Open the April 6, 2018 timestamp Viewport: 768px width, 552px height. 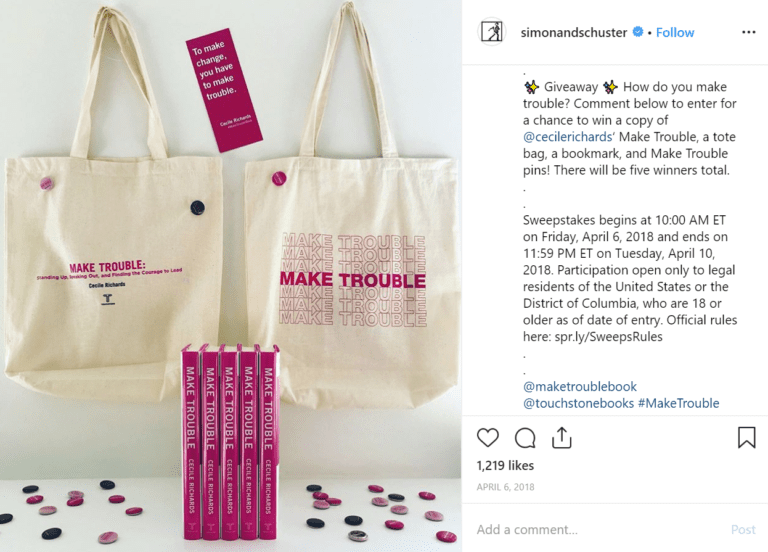[x=505, y=487]
